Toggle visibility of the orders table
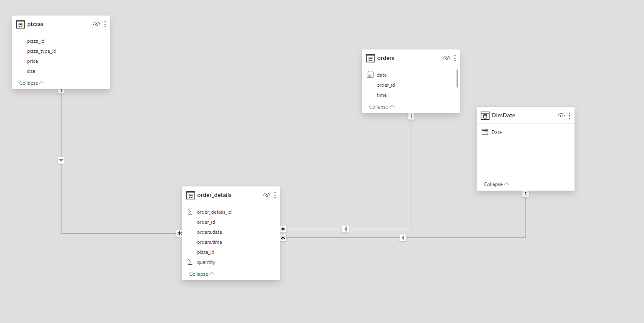 pyautogui.click(x=446, y=58)
